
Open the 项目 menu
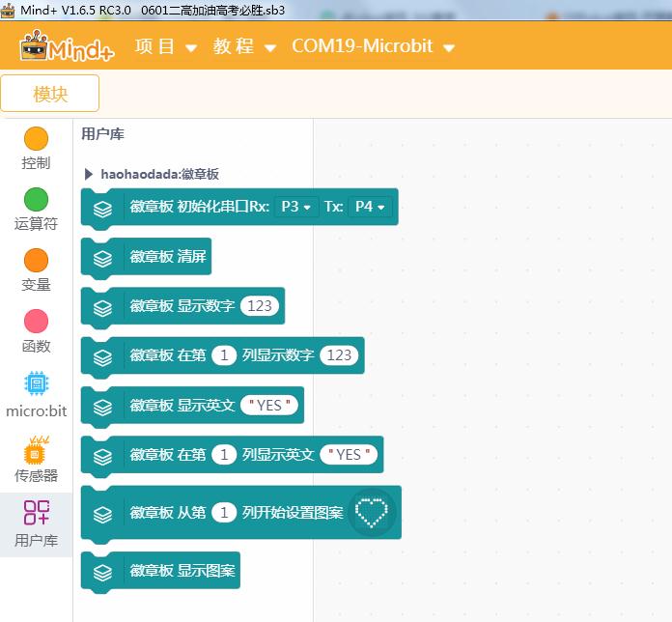[166, 46]
